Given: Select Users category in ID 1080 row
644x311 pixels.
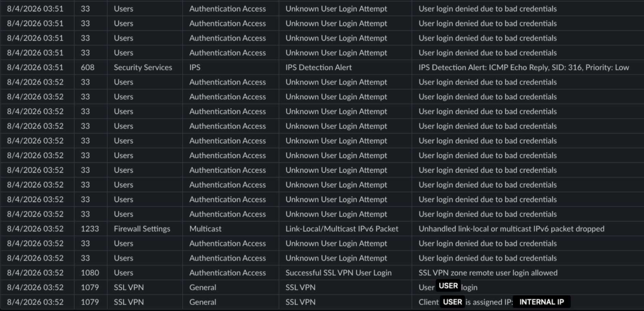Looking at the screenshot, I should coord(123,273).
